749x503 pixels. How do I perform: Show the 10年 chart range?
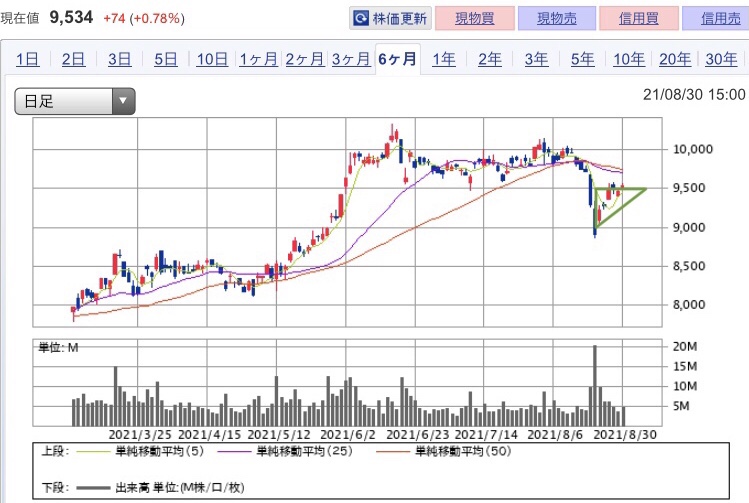point(629,59)
